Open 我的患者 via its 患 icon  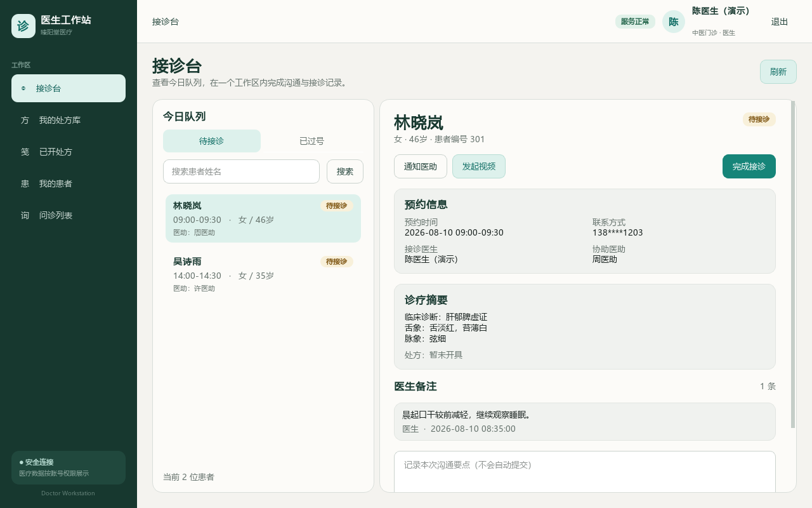(x=25, y=184)
